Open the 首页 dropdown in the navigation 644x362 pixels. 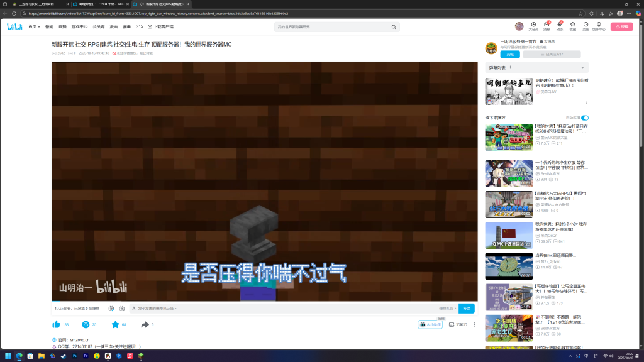(34, 27)
